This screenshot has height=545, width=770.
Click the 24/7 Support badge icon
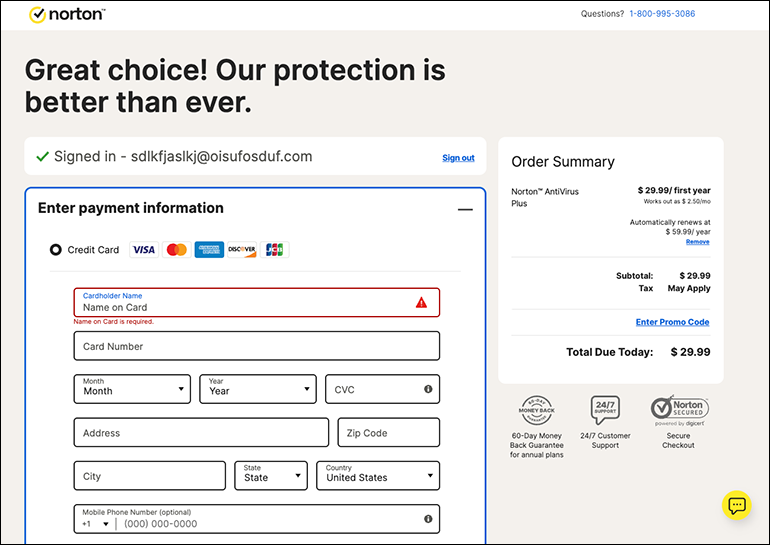click(x=605, y=410)
